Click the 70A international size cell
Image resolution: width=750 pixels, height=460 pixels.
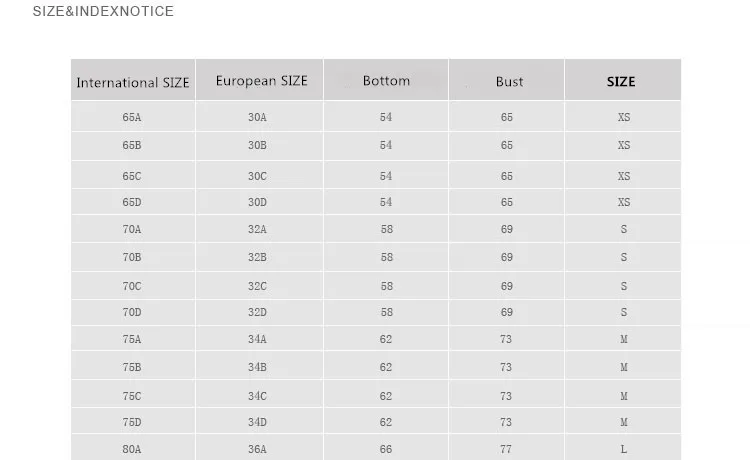click(132, 229)
